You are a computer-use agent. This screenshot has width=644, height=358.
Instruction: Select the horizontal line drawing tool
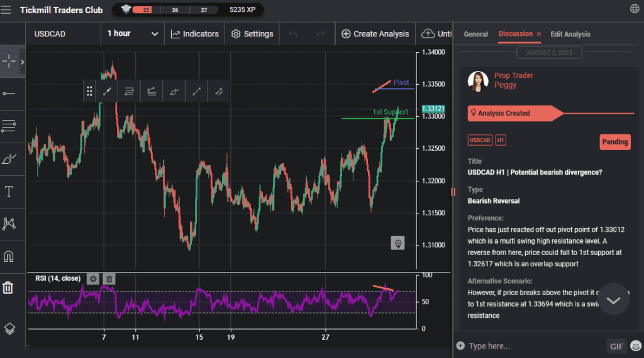(x=9, y=94)
